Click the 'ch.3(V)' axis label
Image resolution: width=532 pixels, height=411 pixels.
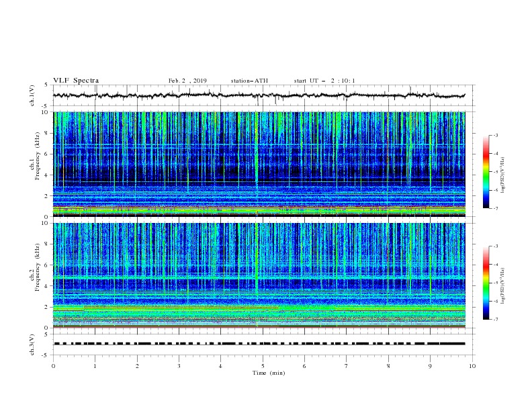(x=32, y=345)
